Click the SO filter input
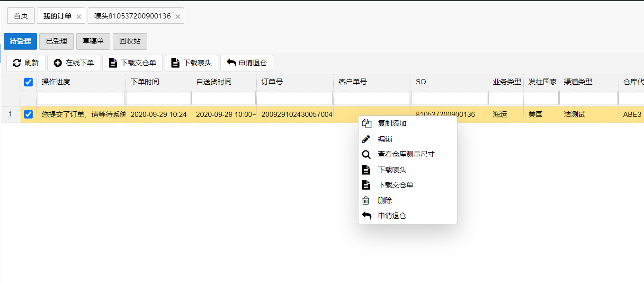Image resolution: width=644 pixels, height=283 pixels. point(449,98)
